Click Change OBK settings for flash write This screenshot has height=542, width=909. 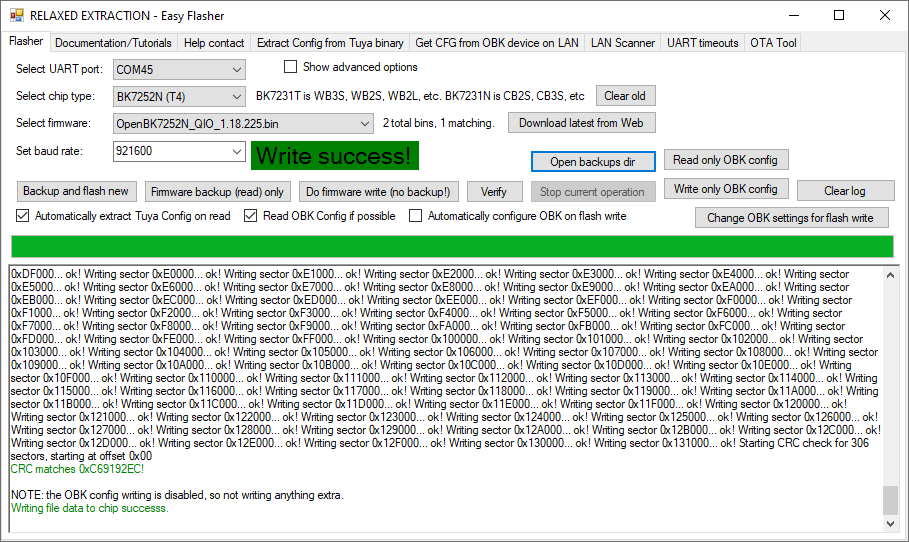pos(791,218)
